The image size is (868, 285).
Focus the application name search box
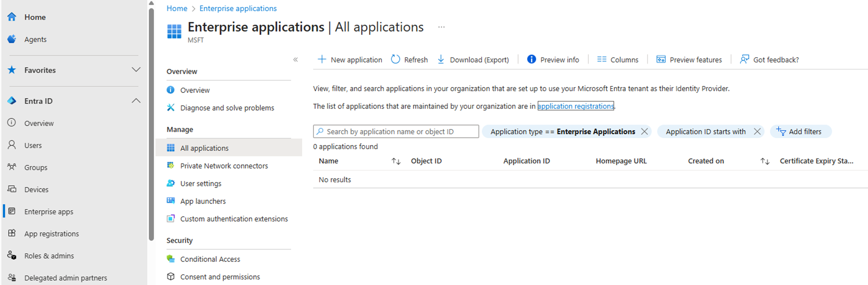click(x=396, y=132)
